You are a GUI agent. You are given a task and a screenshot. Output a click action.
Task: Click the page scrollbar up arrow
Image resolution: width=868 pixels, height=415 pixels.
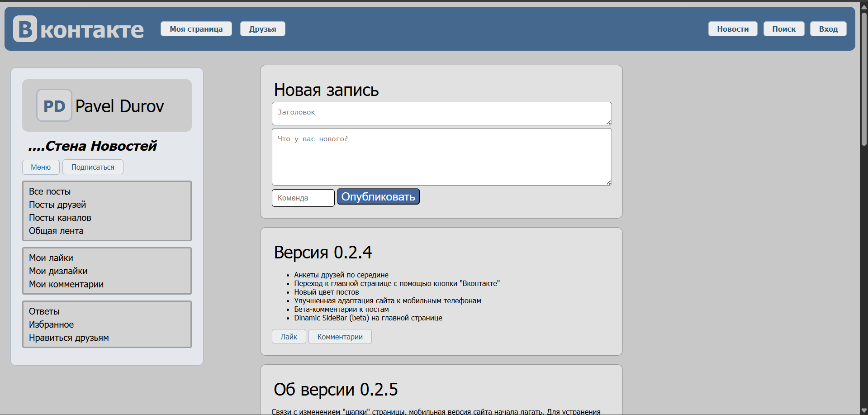(x=864, y=6)
